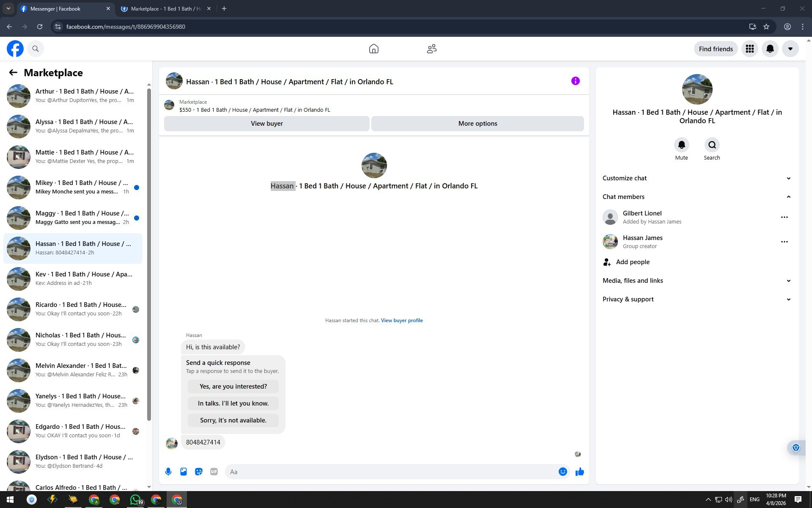
Task: Open the emoji picker in message box
Action: click(562, 472)
